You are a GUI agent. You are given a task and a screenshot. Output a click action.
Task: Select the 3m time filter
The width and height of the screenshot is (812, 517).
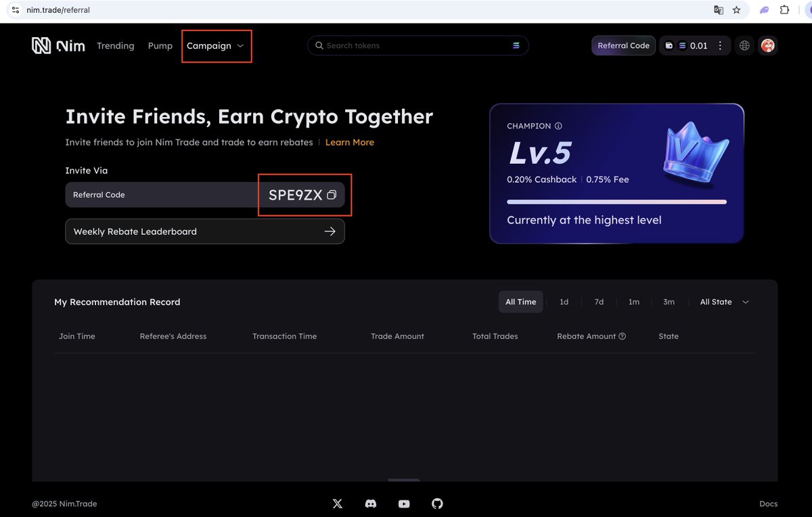(669, 302)
